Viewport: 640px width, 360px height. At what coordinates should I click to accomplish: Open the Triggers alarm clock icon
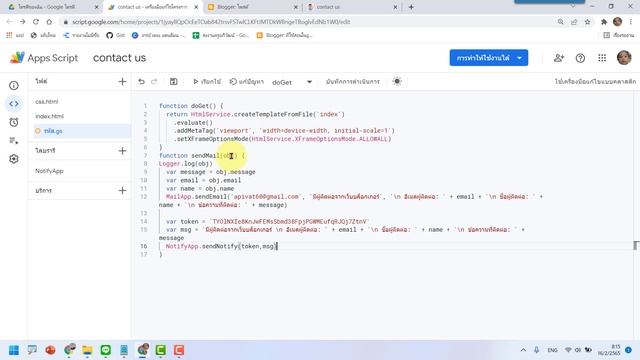tap(14, 122)
